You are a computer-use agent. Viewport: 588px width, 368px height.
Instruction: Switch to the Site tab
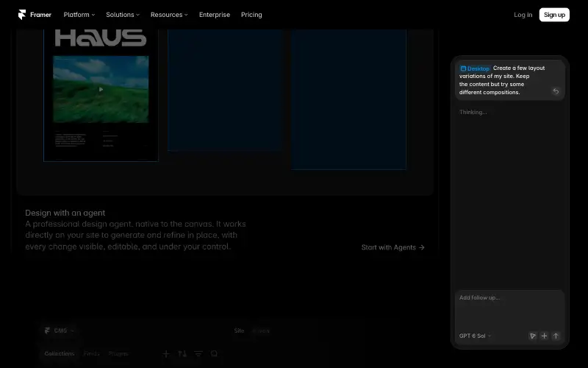coord(239,330)
